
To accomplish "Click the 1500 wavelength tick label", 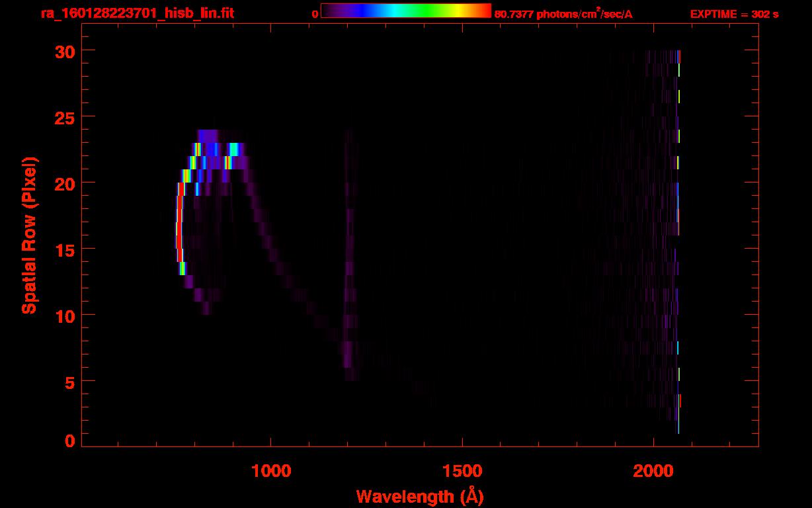I will pos(462,471).
